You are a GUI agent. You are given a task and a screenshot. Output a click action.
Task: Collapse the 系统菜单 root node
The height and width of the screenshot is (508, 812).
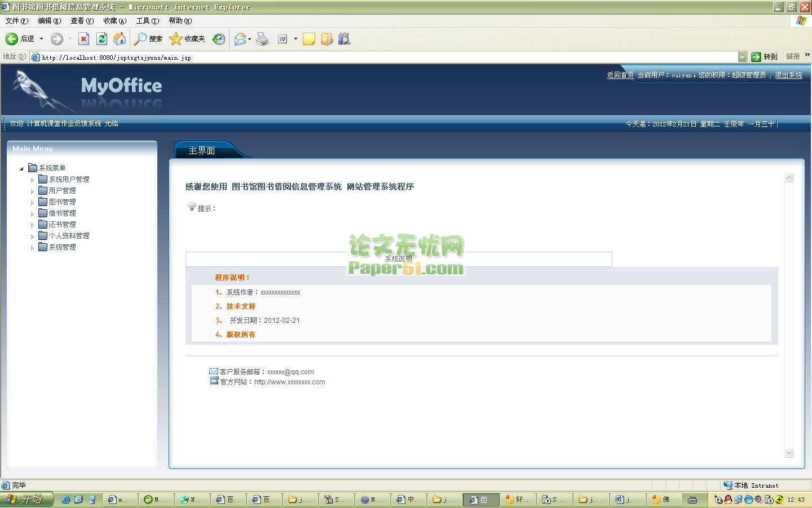[x=22, y=168]
